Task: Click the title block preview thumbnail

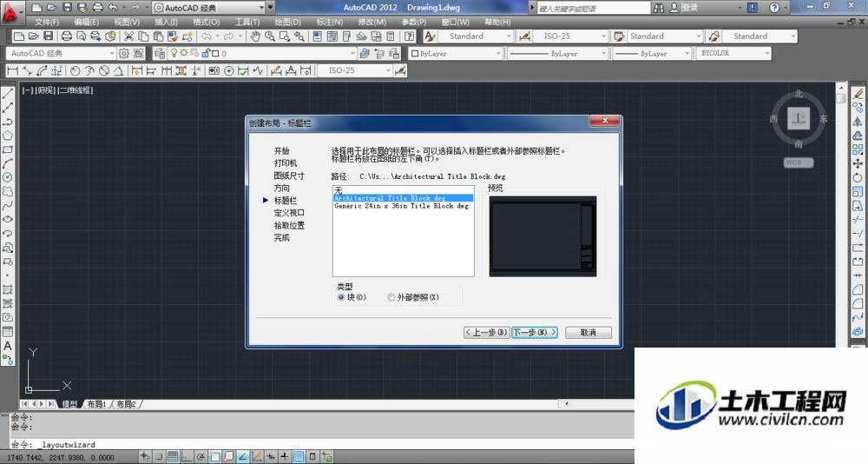Action: pos(543,236)
